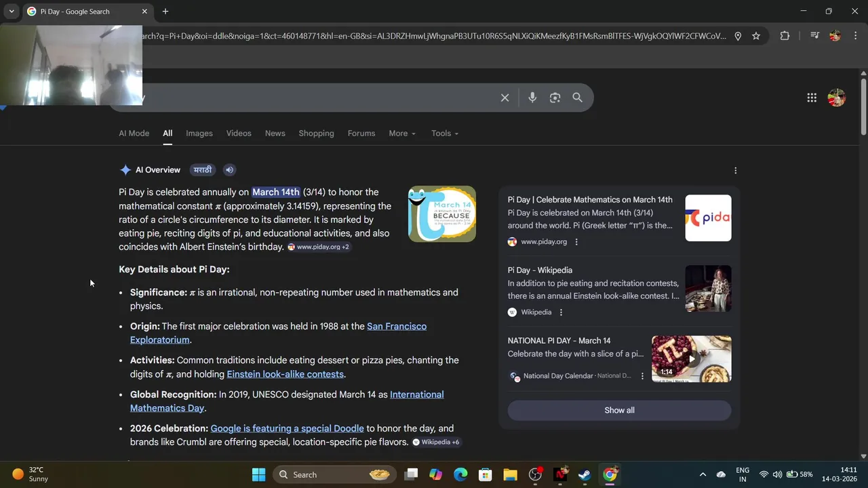Open options for National Day Calendar result
This screenshot has width=868, height=488.
point(642,376)
